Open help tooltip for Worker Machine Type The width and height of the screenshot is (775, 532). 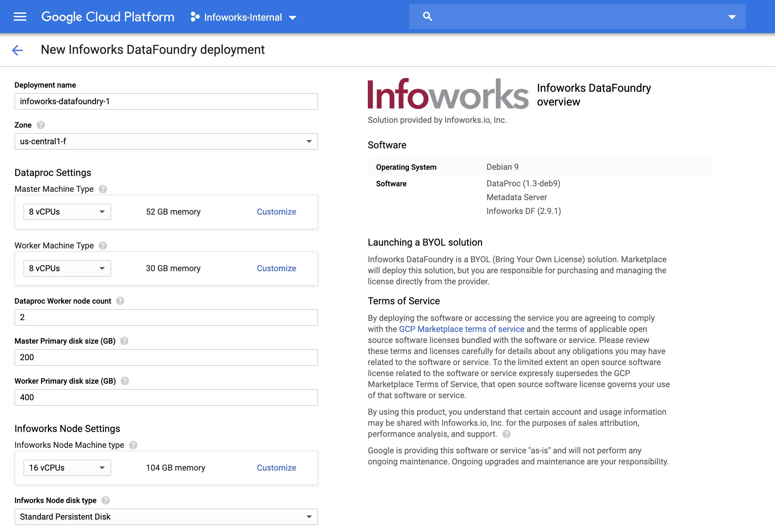(x=103, y=246)
